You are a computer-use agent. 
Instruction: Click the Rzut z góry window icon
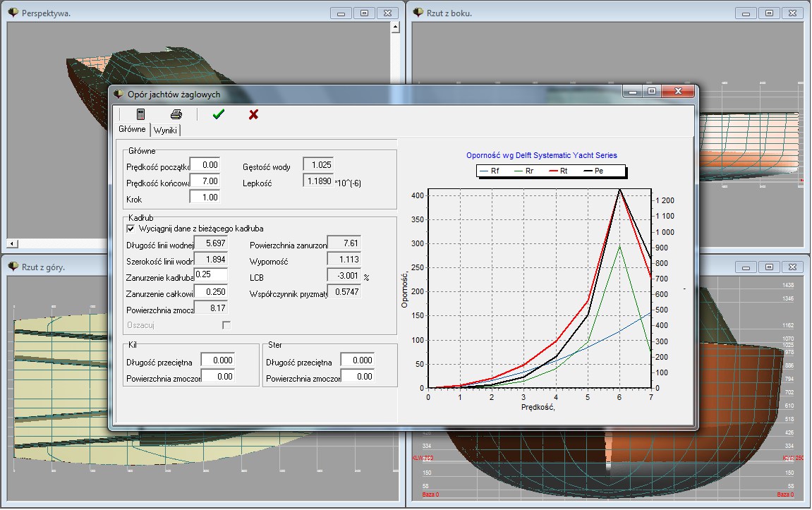pyautogui.click(x=13, y=266)
